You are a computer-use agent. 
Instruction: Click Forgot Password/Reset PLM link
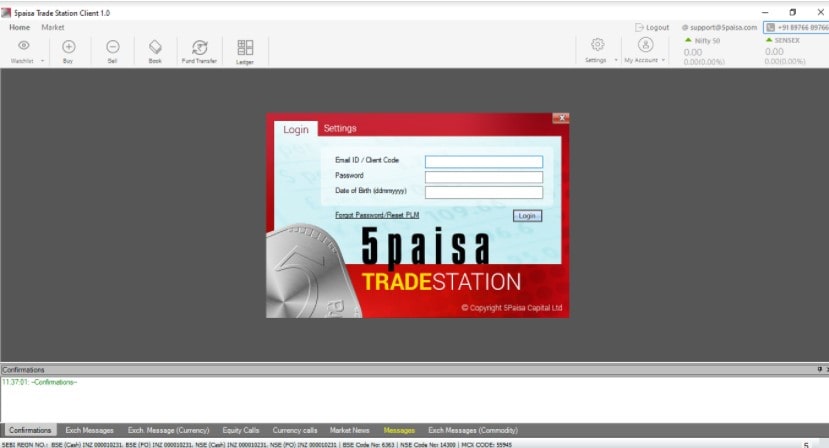coord(377,215)
